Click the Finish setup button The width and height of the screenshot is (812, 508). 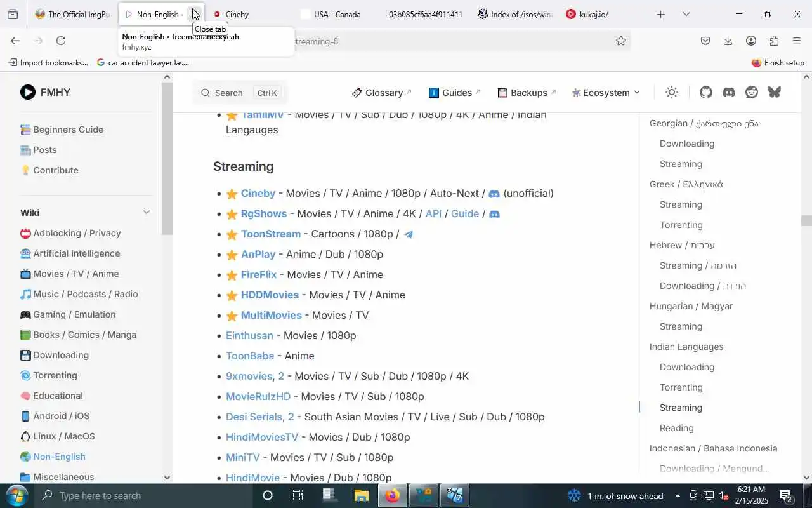tap(778, 62)
